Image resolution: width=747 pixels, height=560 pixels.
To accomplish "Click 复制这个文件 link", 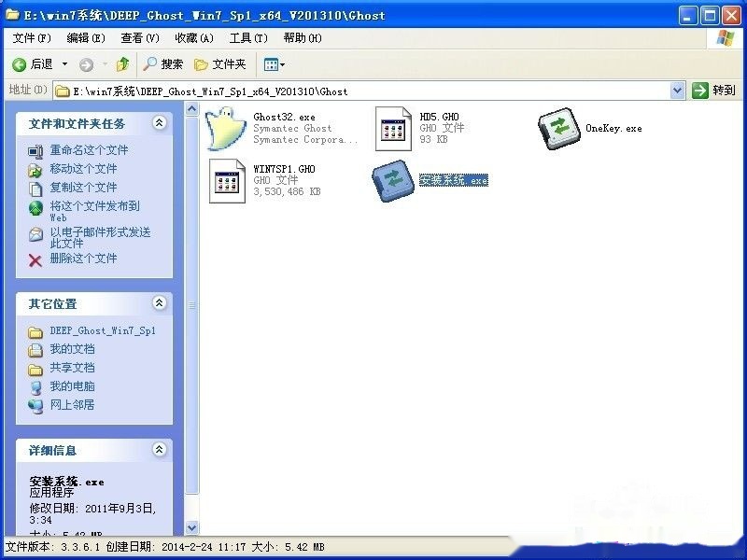I will 83,188.
